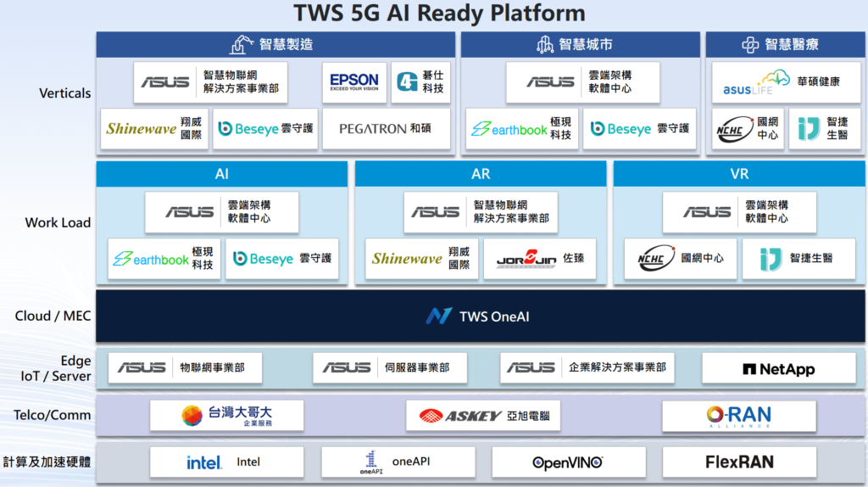Screen dimensions: 868x487
Task: Select the TWS OneAI logo
Action: click(439, 316)
